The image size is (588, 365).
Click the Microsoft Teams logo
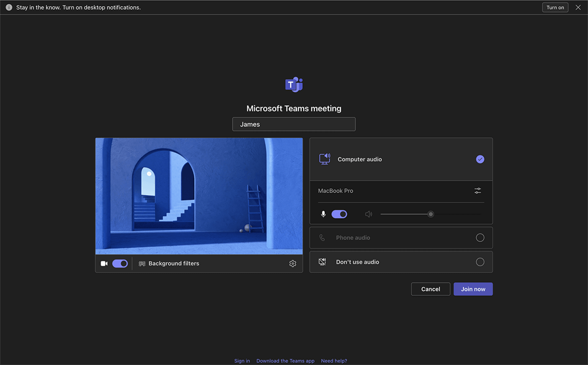[293, 85]
